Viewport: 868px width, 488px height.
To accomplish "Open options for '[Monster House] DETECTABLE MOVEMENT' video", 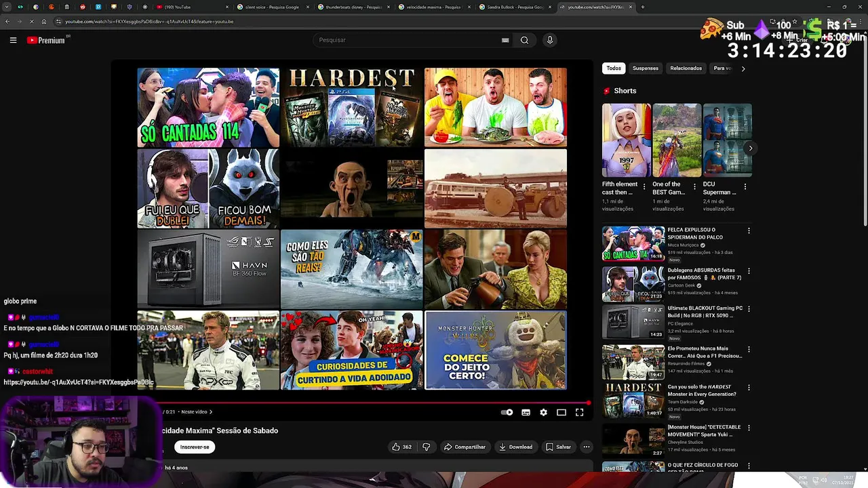I will click(749, 428).
